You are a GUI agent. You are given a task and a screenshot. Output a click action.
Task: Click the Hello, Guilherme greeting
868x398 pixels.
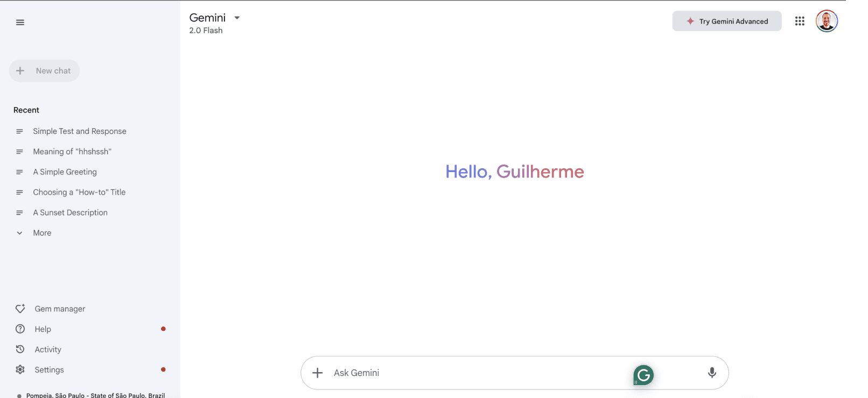[x=515, y=172]
